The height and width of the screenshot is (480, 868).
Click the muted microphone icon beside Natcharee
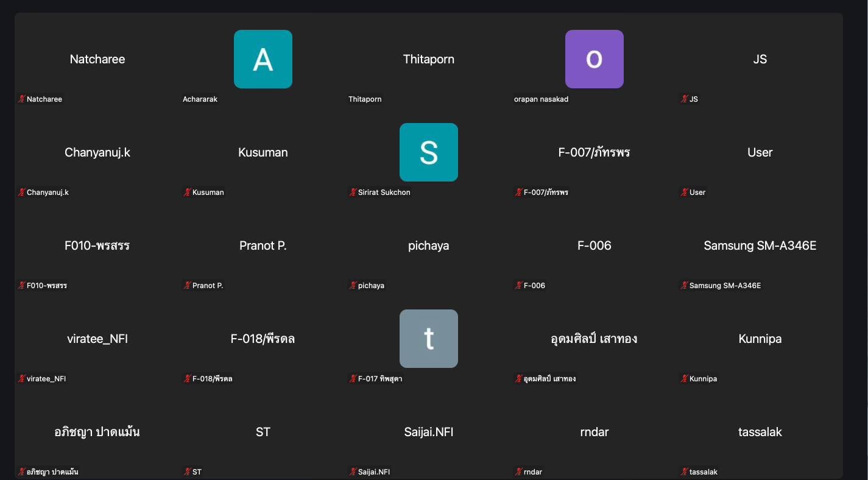21,99
